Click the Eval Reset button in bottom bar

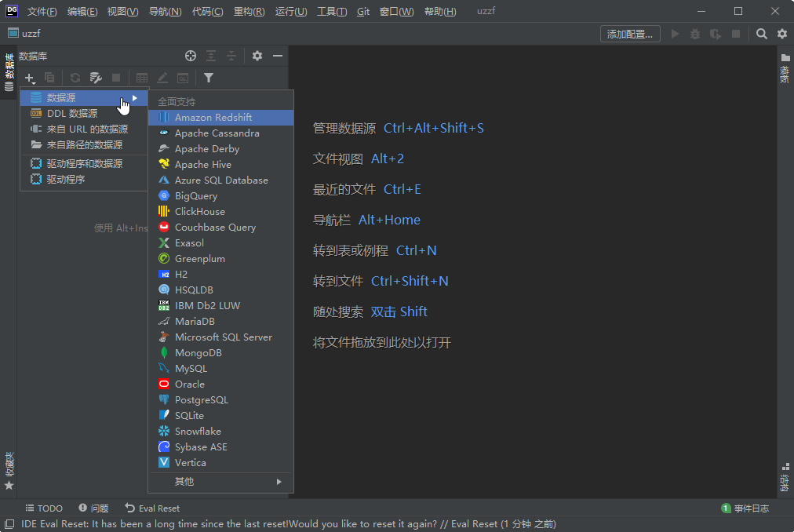pos(152,508)
